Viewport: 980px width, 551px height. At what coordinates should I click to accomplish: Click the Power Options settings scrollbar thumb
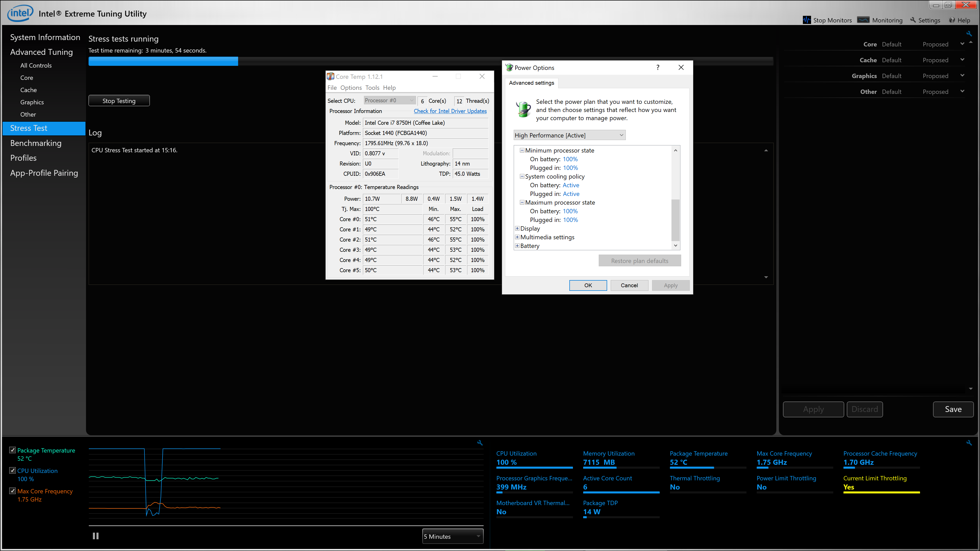click(675, 220)
